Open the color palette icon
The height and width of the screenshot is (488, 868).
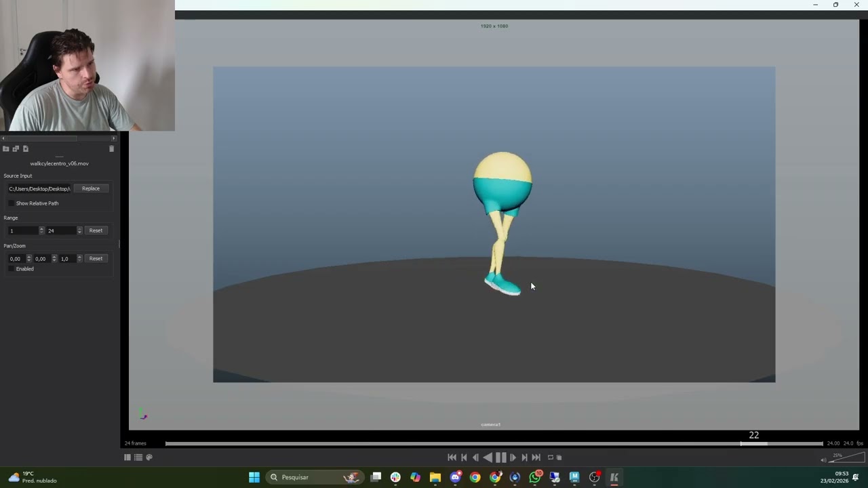point(149,457)
